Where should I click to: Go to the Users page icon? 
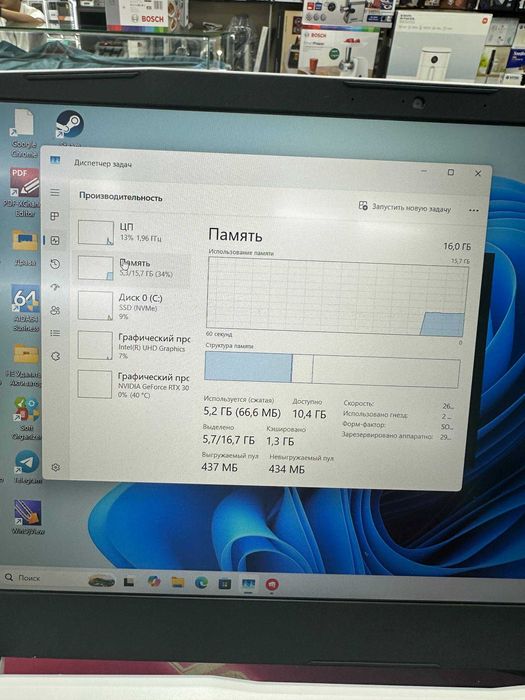point(55,310)
